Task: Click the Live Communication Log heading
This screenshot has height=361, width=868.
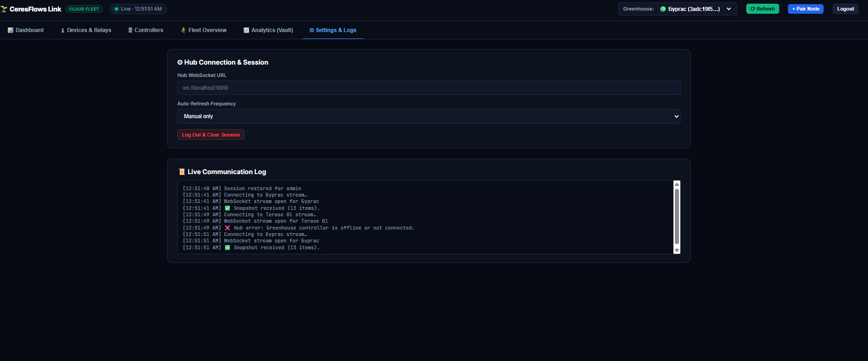Action: point(227,172)
